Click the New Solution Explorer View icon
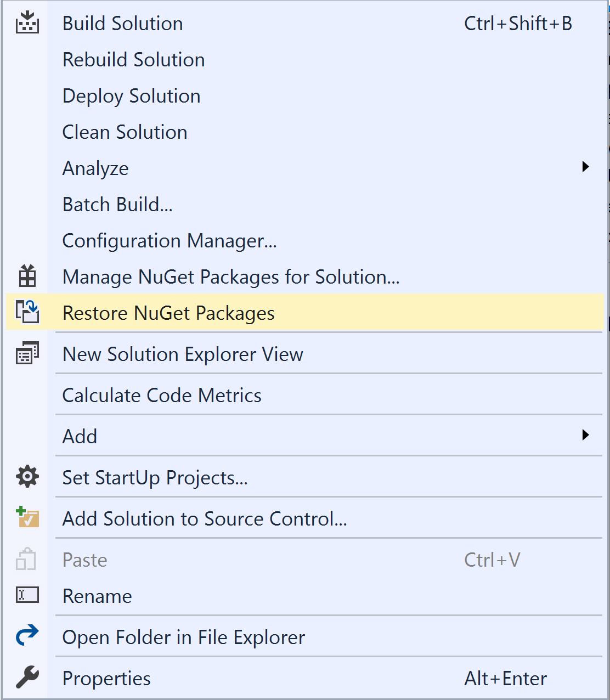 (x=27, y=353)
